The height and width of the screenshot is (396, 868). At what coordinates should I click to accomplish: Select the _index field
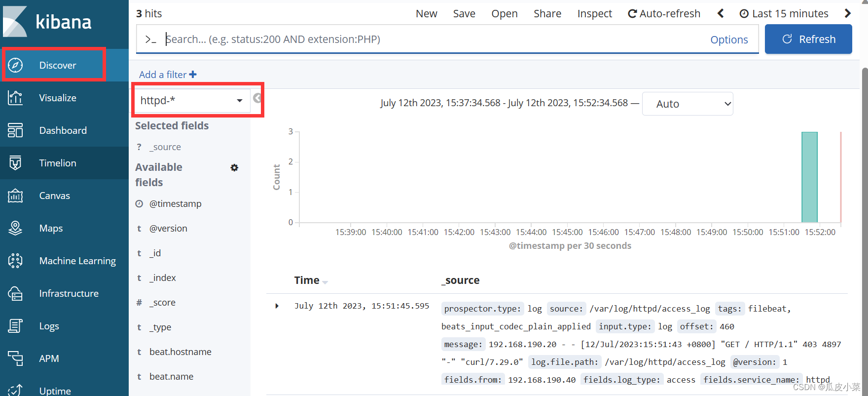pyautogui.click(x=163, y=277)
